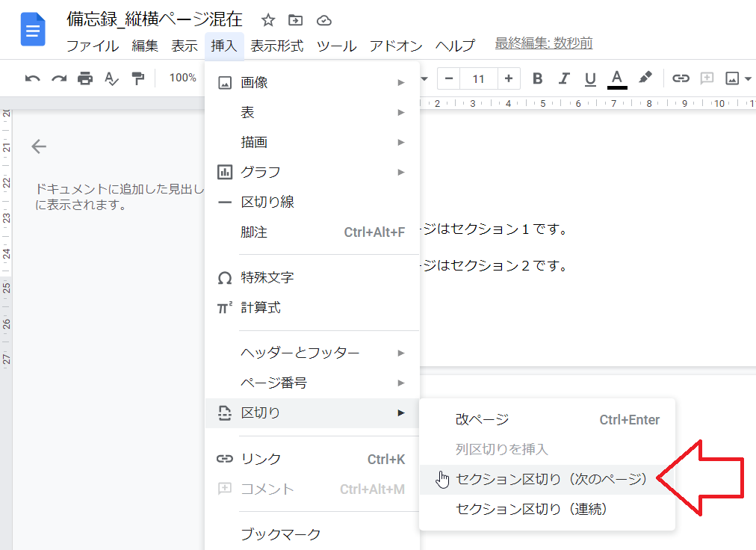Print the document using printer icon
The width and height of the screenshot is (756, 550).
(x=85, y=78)
